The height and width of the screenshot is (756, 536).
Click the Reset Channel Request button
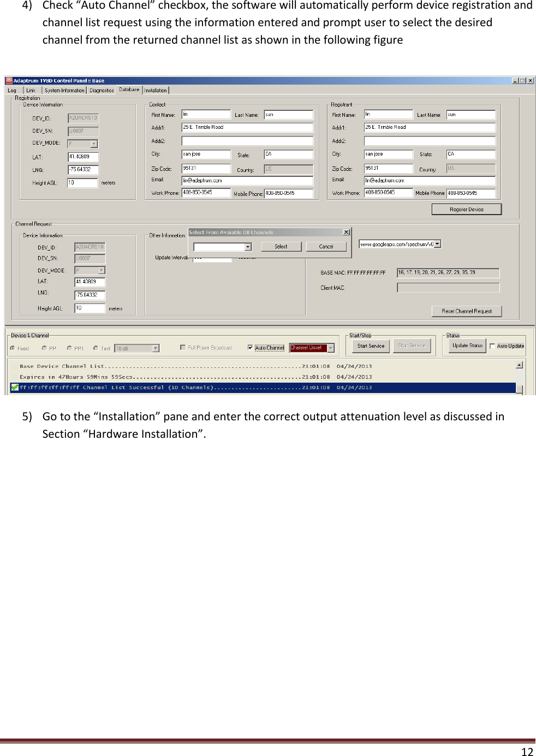(467, 311)
